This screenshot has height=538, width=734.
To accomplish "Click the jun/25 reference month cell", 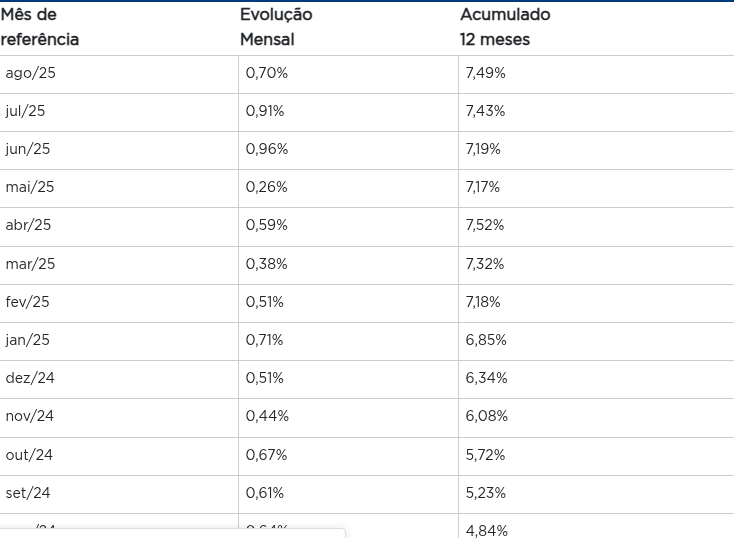I will click(28, 149).
